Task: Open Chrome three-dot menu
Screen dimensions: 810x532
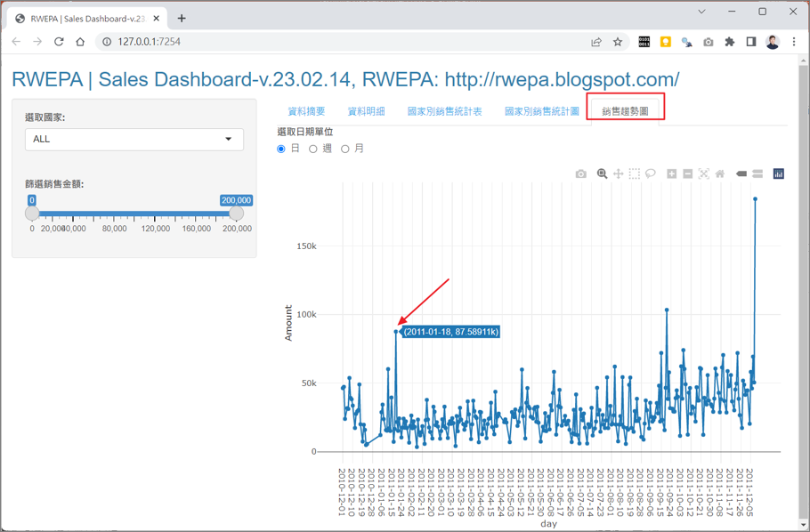Action: pyautogui.click(x=794, y=42)
